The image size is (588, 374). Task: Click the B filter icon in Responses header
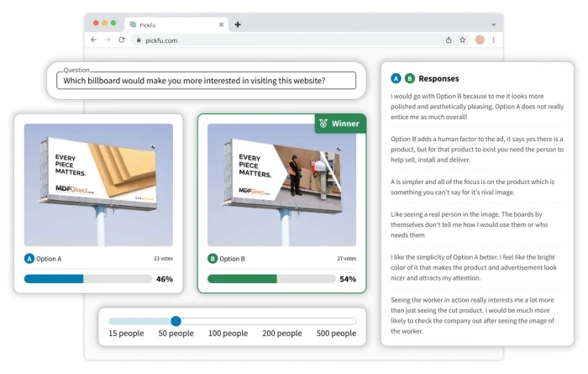[410, 78]
